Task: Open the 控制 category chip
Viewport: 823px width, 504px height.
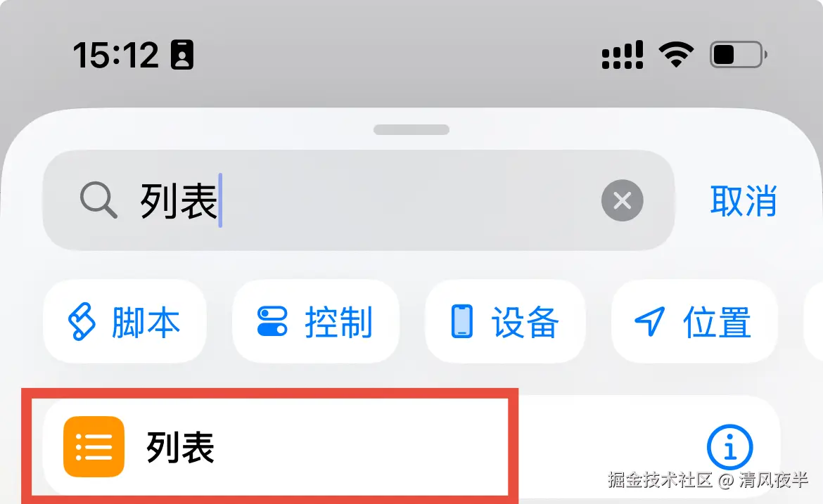Action: 315,321
